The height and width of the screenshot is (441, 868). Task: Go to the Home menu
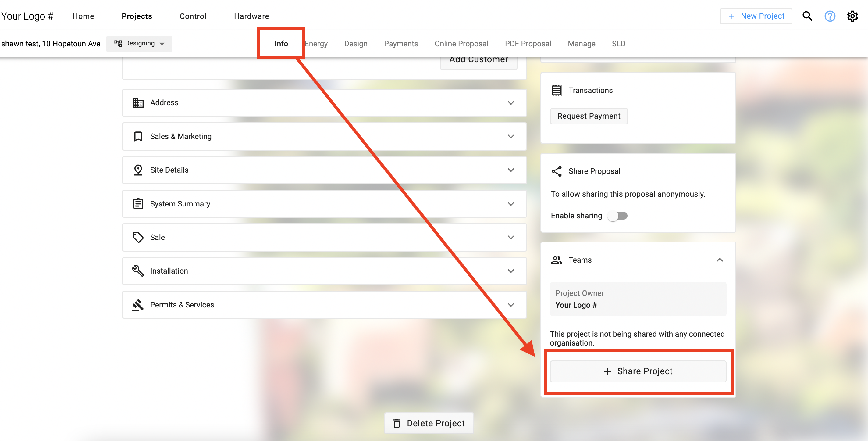coord(83,16)
